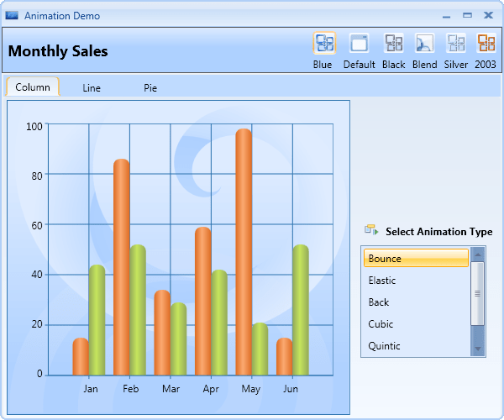
Task: Open the Column chart tab
Action: point(33,87)
